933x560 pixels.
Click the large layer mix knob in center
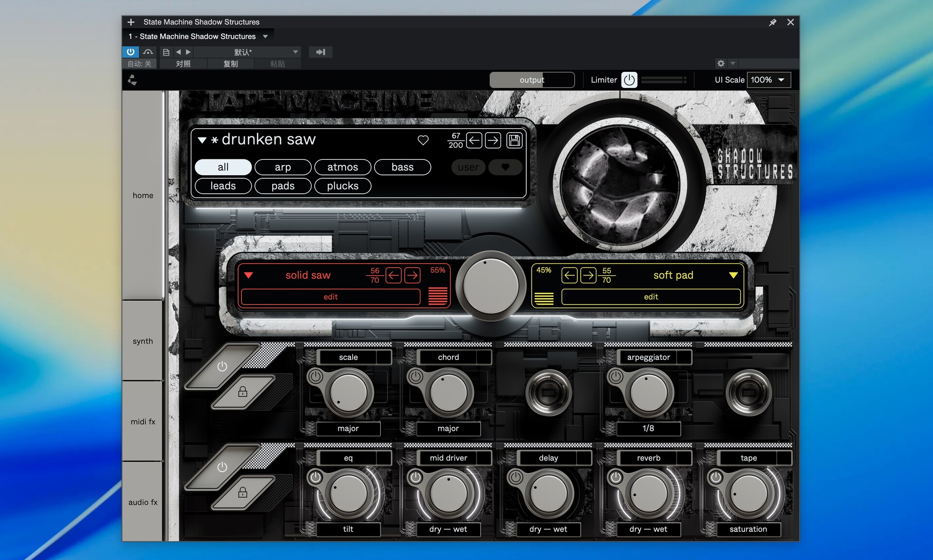click(x=491, y=286)
